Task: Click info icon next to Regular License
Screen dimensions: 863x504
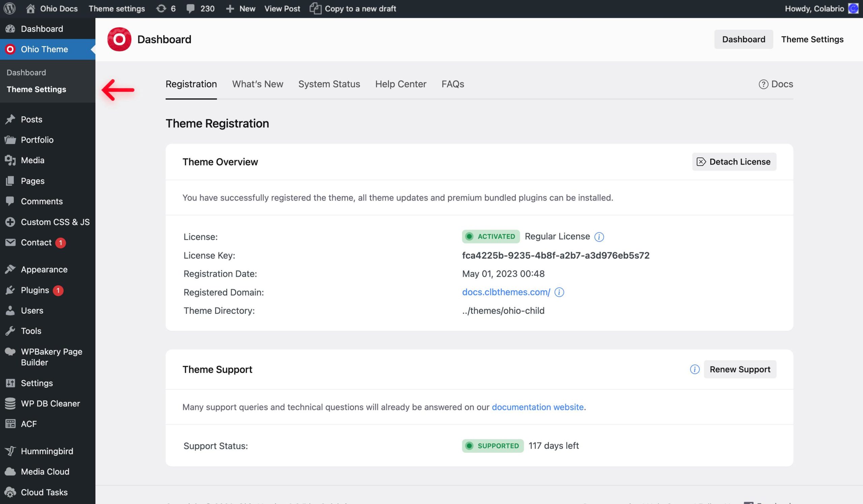Action: tap(599, 237)
